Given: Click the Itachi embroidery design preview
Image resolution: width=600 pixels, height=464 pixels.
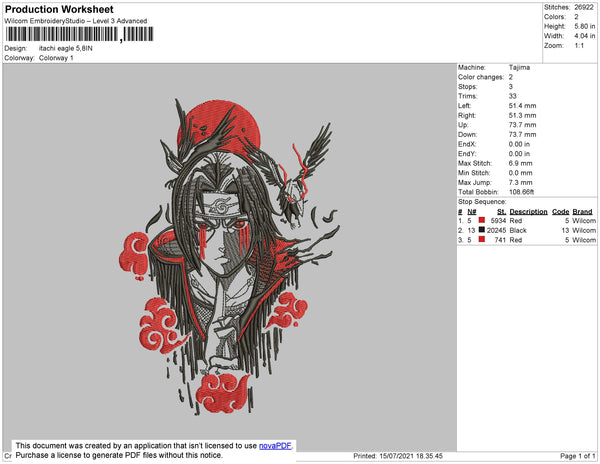Looking at the screenshot, I should click(x=230, y=257).
